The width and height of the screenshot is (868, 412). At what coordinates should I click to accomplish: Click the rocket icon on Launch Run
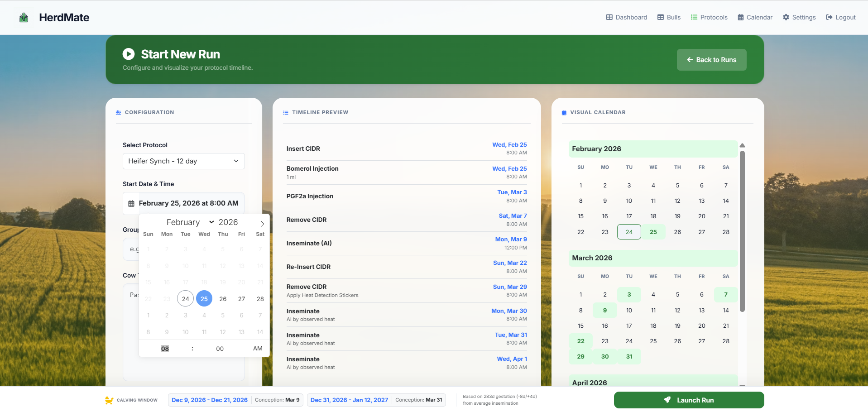pos(667,400)
